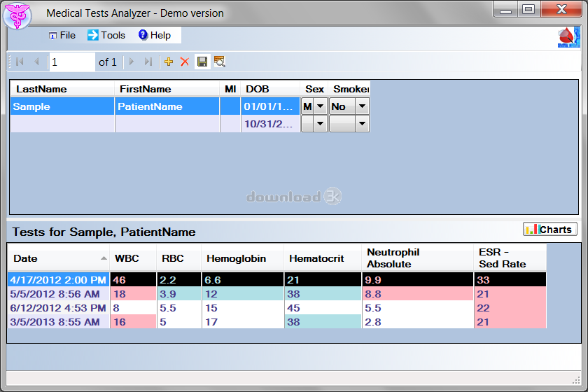Expand Sex dropdown in empty row
The height and width of the screenshot is (392, 588).
[x=320, y=124]
